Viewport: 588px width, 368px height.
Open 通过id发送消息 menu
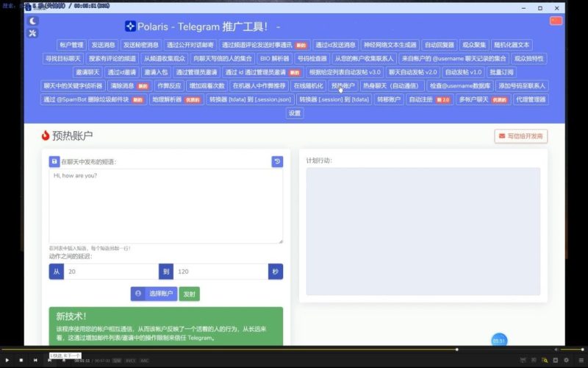pyautogui.click(x=336, y=45)
